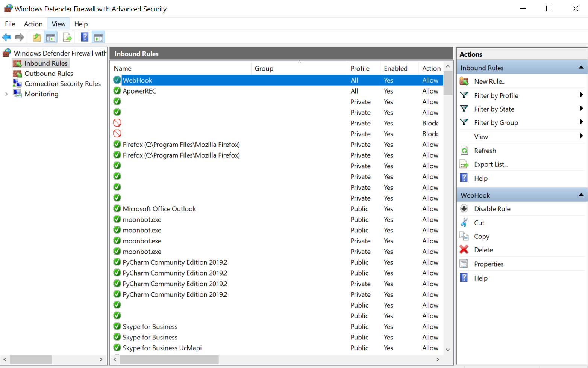Viewport: 588px width, 368px height.
Task: Open the Filter by Profile submenu arrow
Action: pos(582,95)
